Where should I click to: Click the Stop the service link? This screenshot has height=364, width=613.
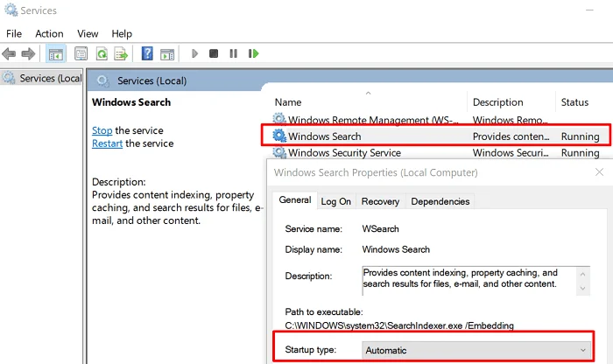pos(102,130)
